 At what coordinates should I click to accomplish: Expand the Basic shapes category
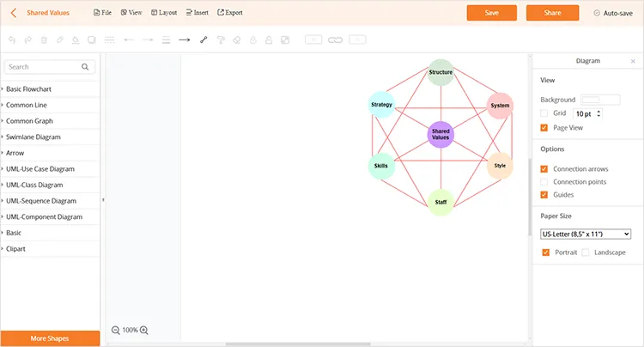click(x=50, y=233)
